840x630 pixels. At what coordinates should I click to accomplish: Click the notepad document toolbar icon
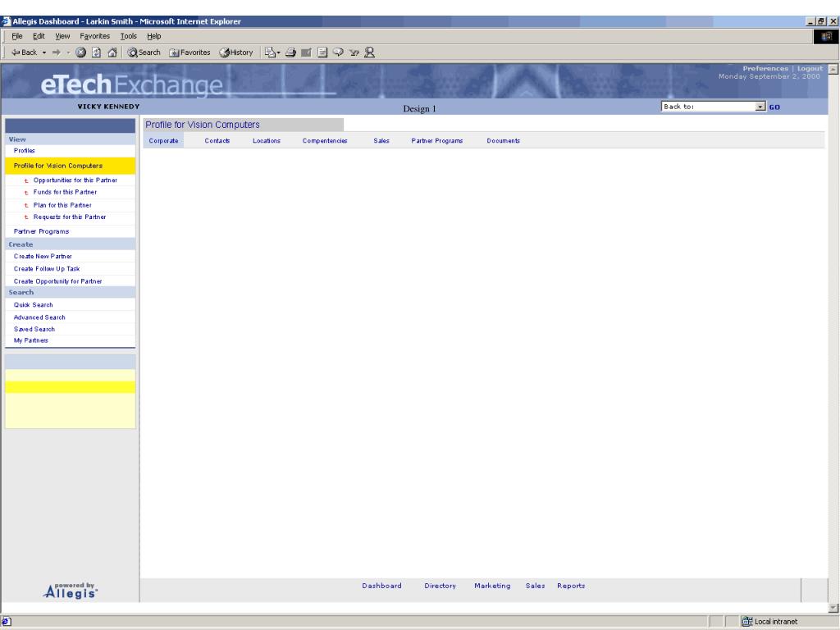point(322,52)
